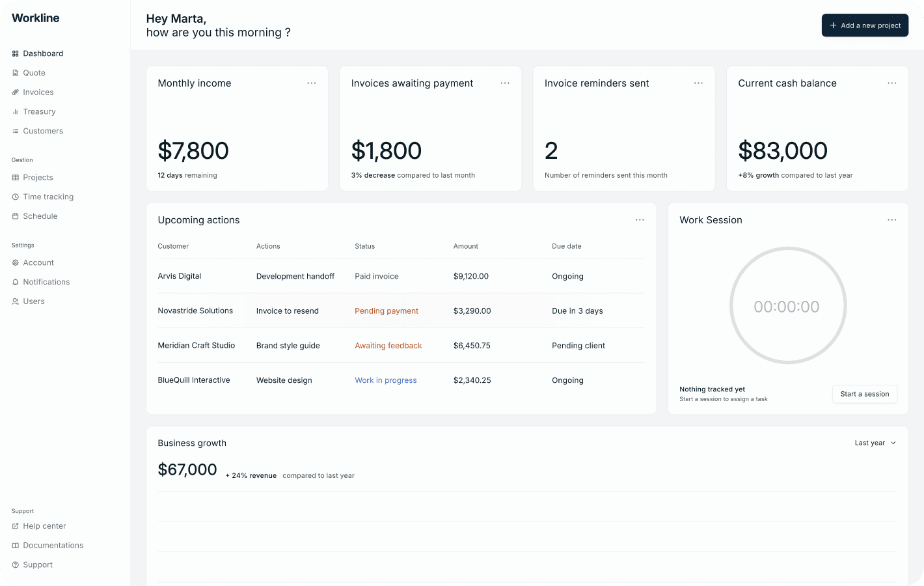
Task: Click the Schedule calendar icon
Action: pyautogui.click(x=15, y=216)
